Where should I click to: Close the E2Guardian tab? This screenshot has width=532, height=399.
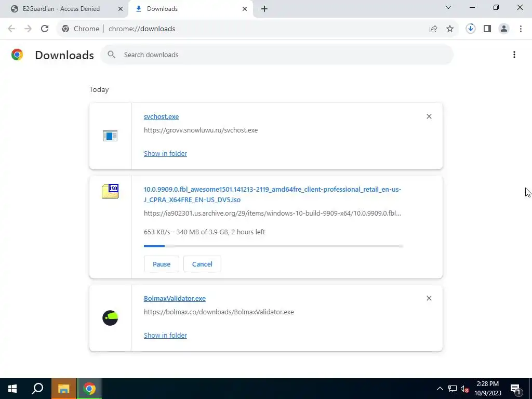[120, 9]
